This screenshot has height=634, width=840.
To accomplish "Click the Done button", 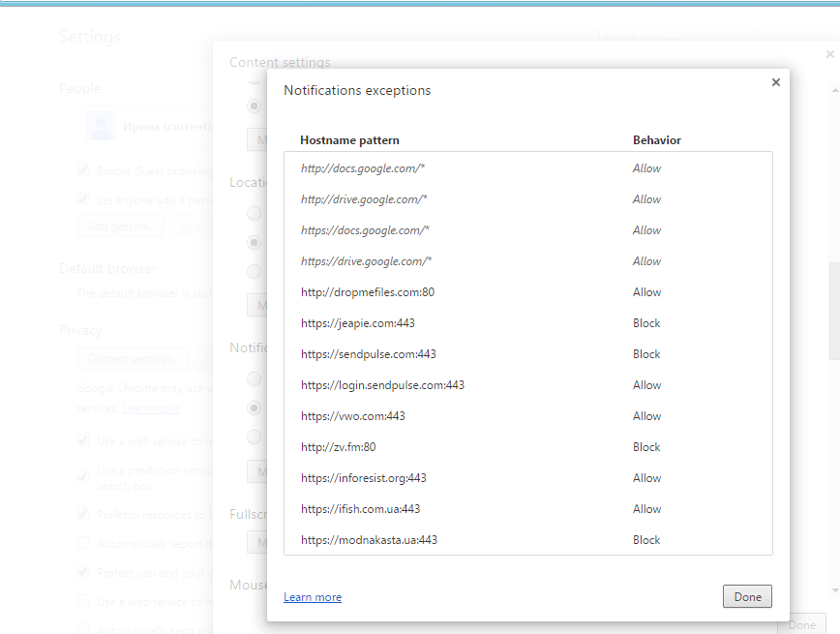I will (747, 597).
